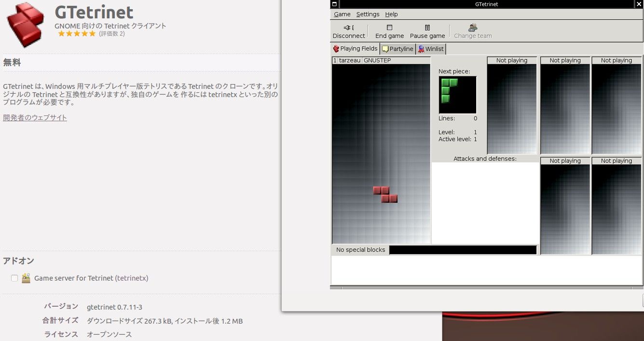Viewport: 644px width, 341px height.
Task: Click the Active level: label
Action: click(x=454, y=139)
